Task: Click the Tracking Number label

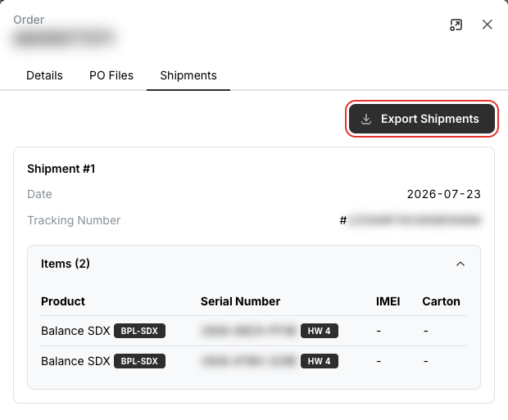Action: [74, 220]
